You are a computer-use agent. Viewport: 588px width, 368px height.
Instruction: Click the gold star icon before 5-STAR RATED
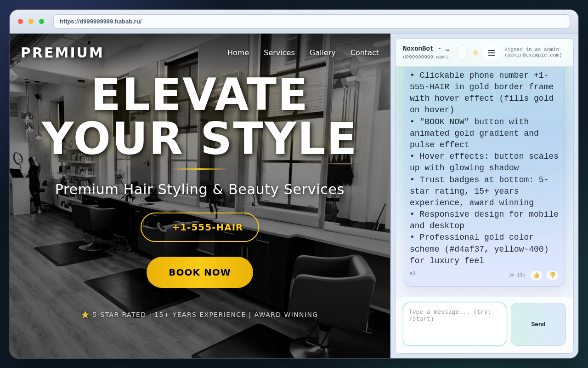point(85,315)
